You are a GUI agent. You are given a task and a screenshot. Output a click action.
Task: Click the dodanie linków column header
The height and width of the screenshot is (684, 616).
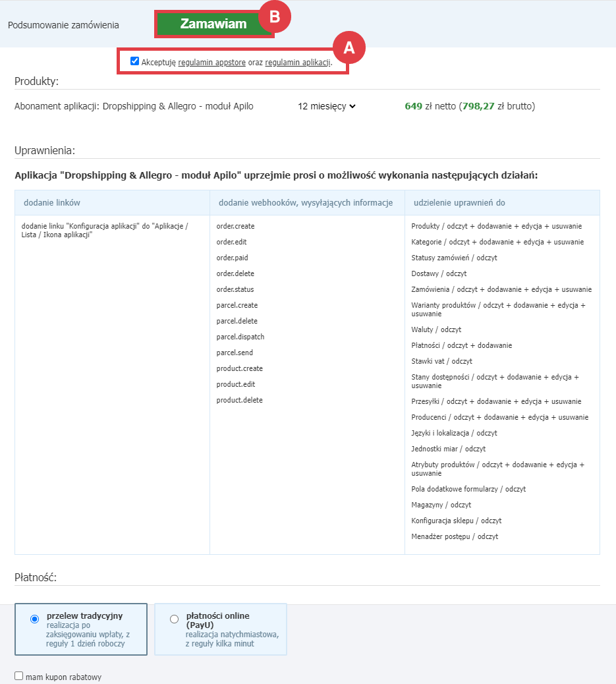point(52,203)
